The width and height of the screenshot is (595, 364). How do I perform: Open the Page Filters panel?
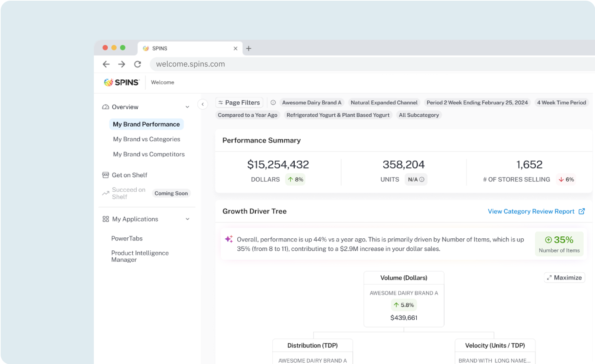[239, 103]
